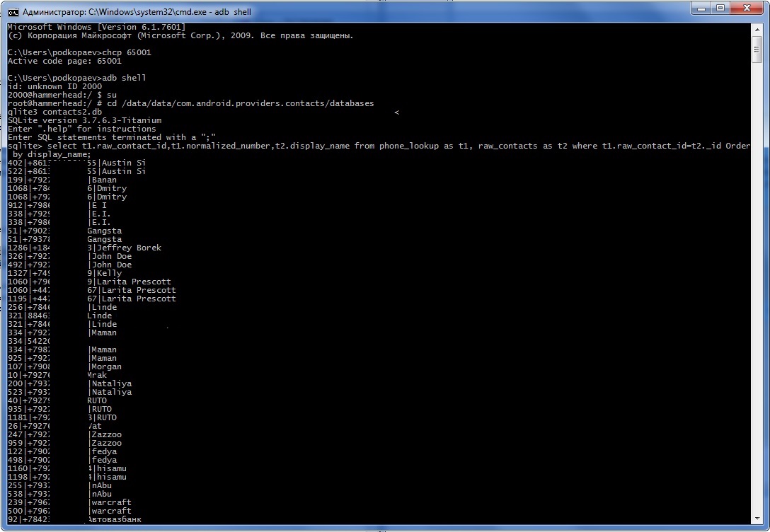770x532 pixels.
Task: Click the row 1195 Larita Prescott
Action: [x=92, y=299]
